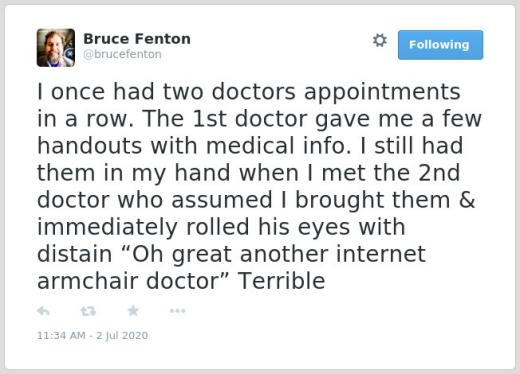Open the tweet permalink via 11:34 AM timestamp
This screenshot has width=520, height=374.
pyautogui.click(x=61, y=335)
